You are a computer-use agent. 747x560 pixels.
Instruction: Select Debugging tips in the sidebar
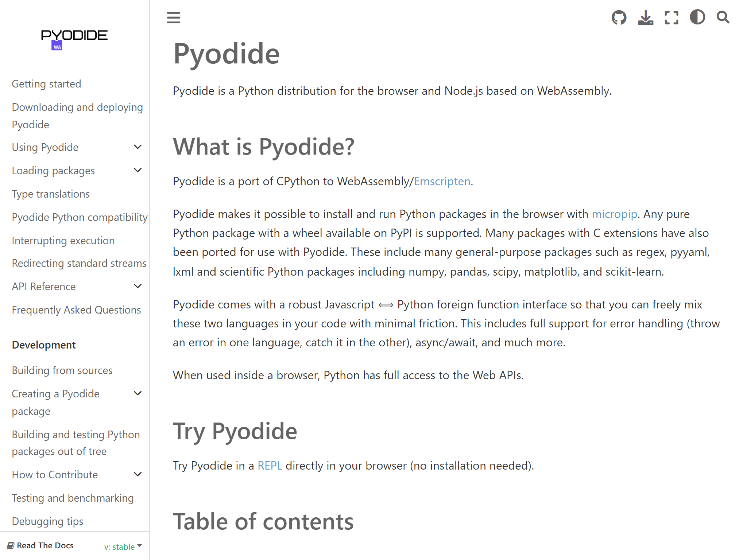pyautogui.click(x=47, y=521)
